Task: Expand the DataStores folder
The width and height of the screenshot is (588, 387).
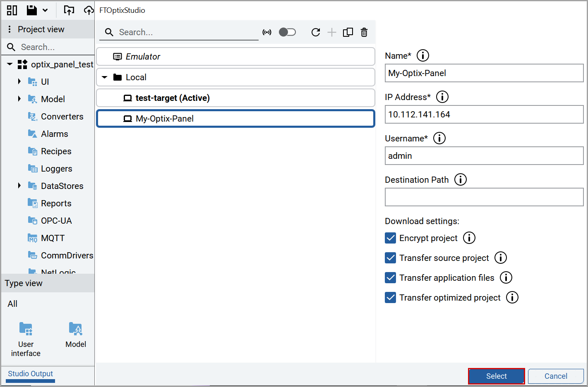Action: (19, 186)
